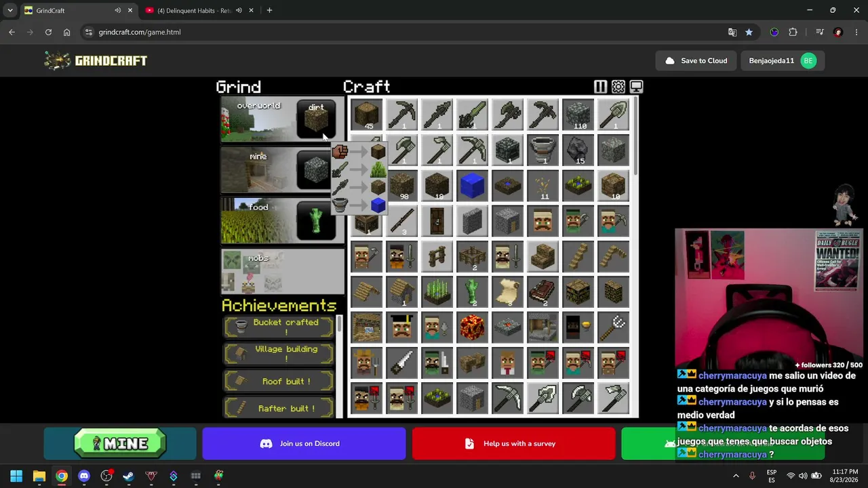
Task: View the Village building achievement
Action: (x=279, y=354)
